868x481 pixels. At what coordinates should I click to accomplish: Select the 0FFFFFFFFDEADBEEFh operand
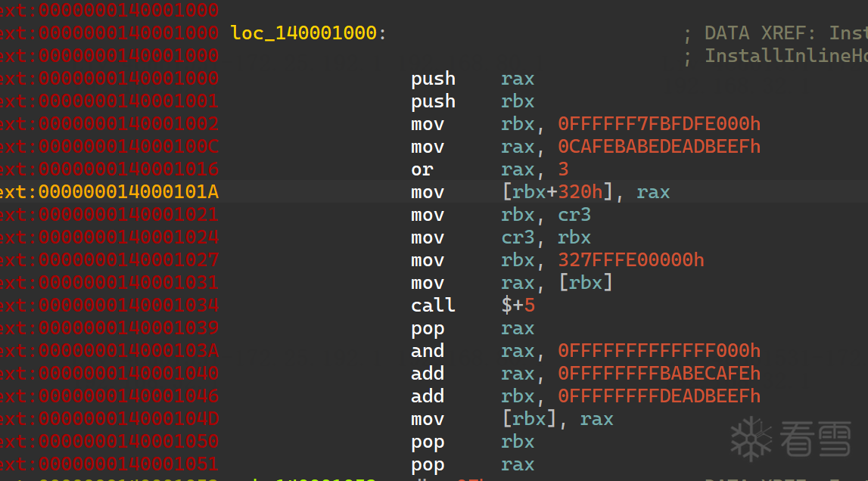(658, 396)
